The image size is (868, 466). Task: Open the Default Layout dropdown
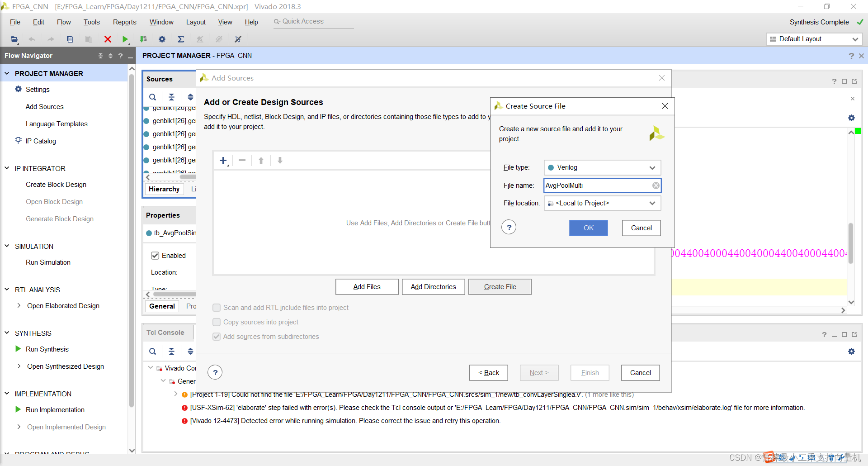[x=814, y=39]
